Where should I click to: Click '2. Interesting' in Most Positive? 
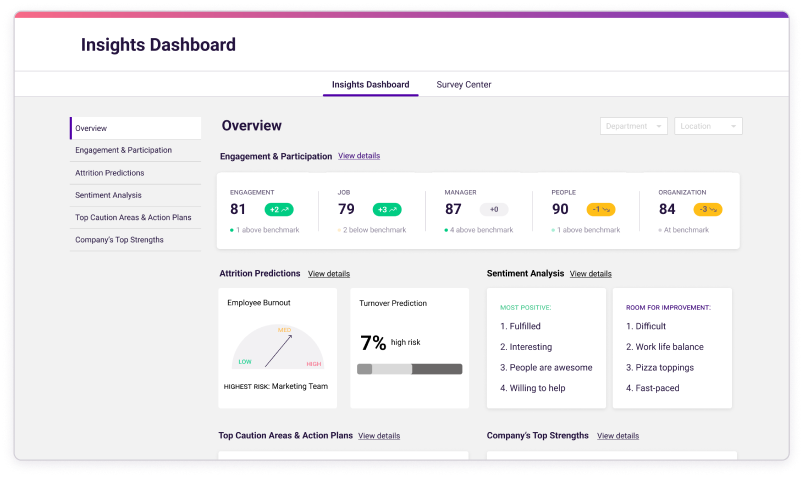coord(526,347)
